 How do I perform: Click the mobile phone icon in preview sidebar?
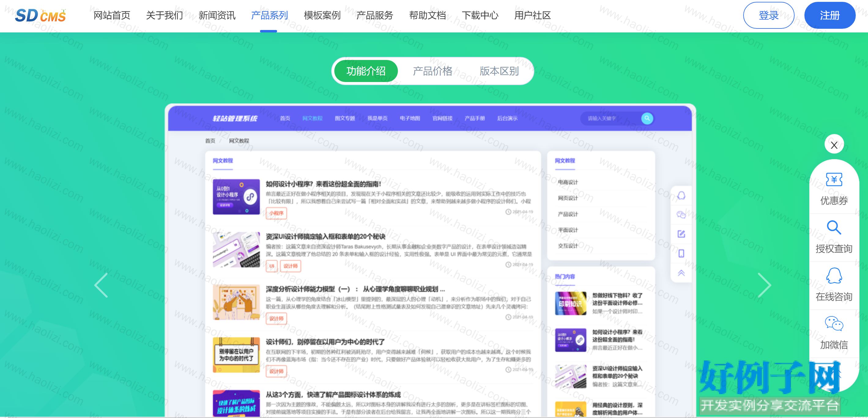tap(681, 253)
